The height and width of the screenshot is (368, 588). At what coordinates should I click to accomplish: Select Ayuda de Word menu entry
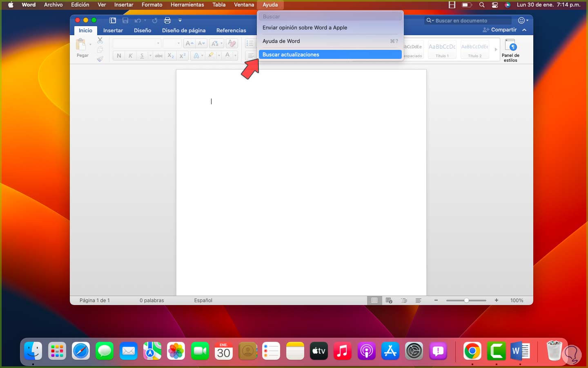[x=330, y=41]
